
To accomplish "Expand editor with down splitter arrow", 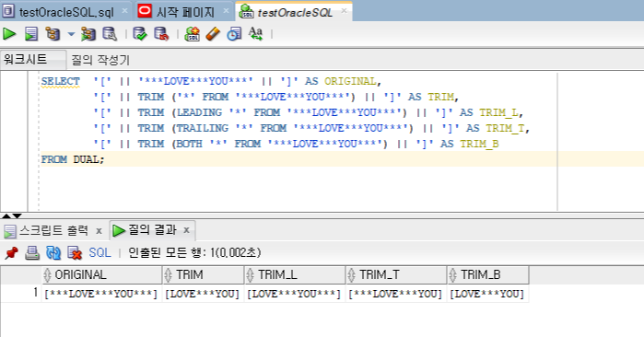I will pos(17,215).
